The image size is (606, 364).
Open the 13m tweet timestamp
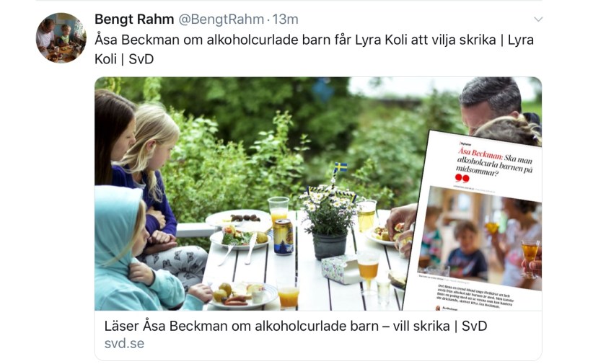tap(285, 19)
